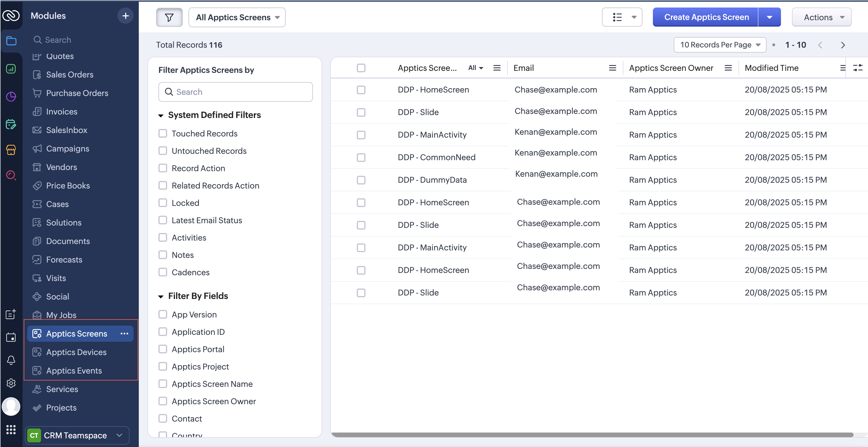Image resolution: width=868 pixels, height=447 pixels.
Task: Open the All Apptics Screens view dropdown
Action: (x=237, y=17)
